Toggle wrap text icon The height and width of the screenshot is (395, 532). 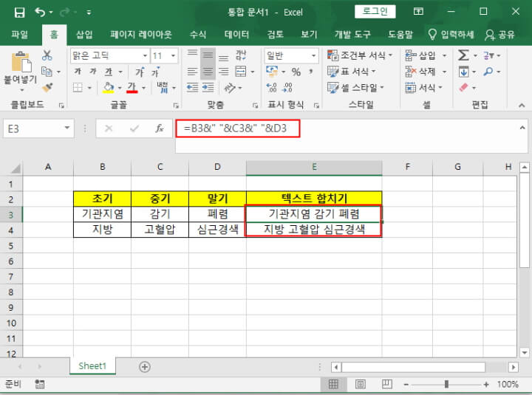241,55
